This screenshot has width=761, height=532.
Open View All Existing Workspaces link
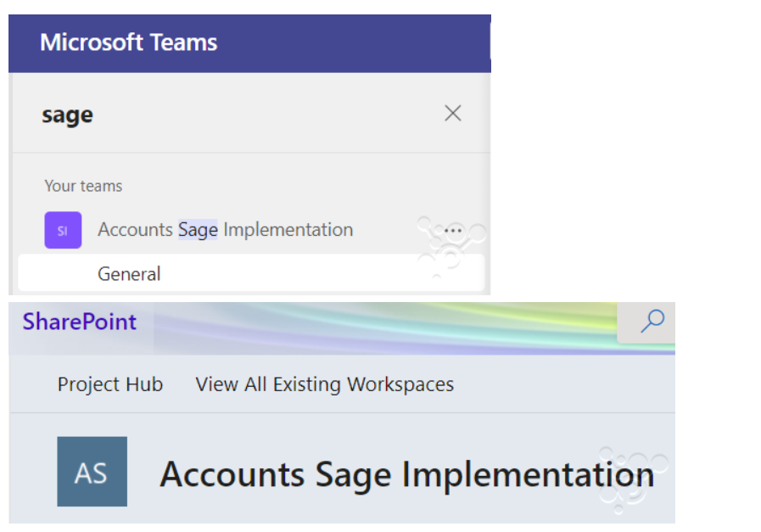(x=325, y=384)
